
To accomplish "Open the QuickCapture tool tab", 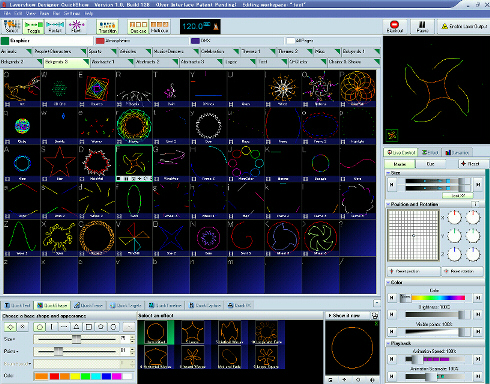I will (x=205, y=305).
